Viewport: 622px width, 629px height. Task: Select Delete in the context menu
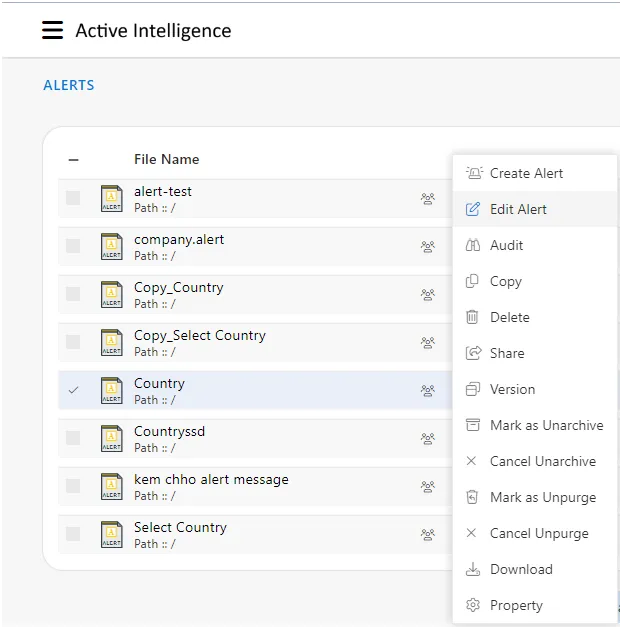(x=535, y=317)
